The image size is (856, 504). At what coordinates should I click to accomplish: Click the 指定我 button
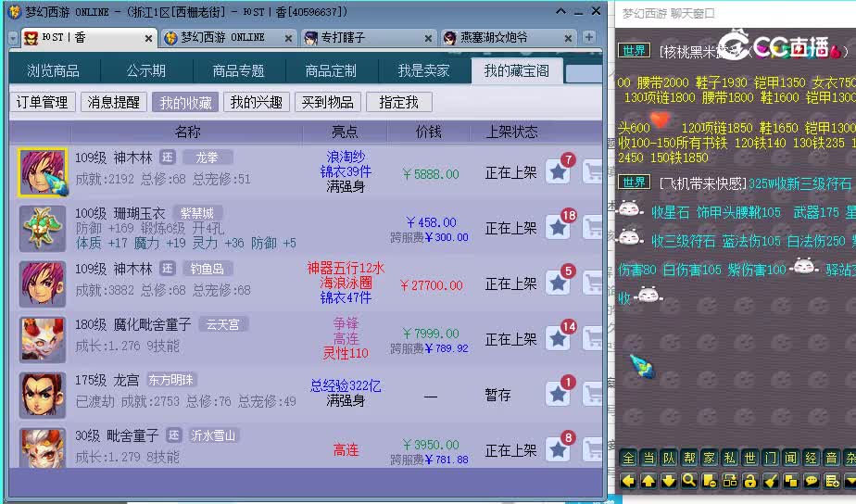tap(399, 102)
